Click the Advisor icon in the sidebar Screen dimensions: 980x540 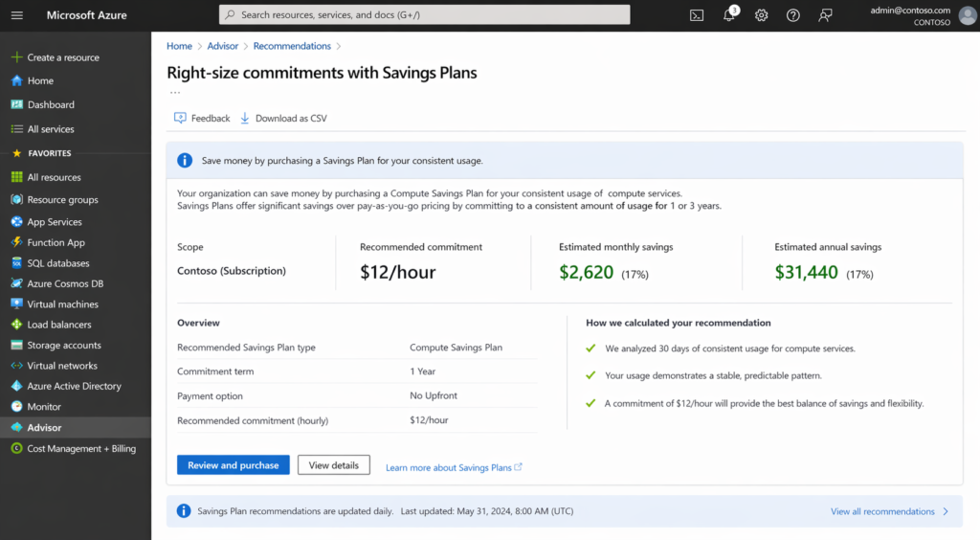tap(17, 427)
